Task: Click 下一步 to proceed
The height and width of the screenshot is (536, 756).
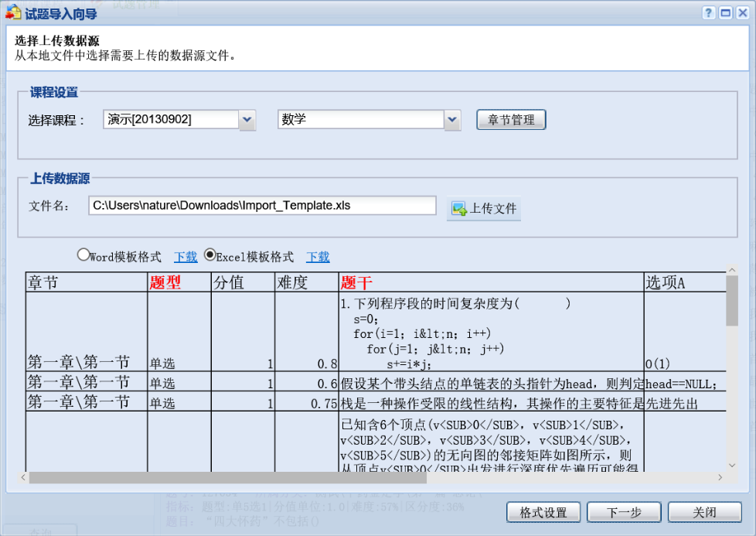Action: pyautogui.click(x=624, y=512)
